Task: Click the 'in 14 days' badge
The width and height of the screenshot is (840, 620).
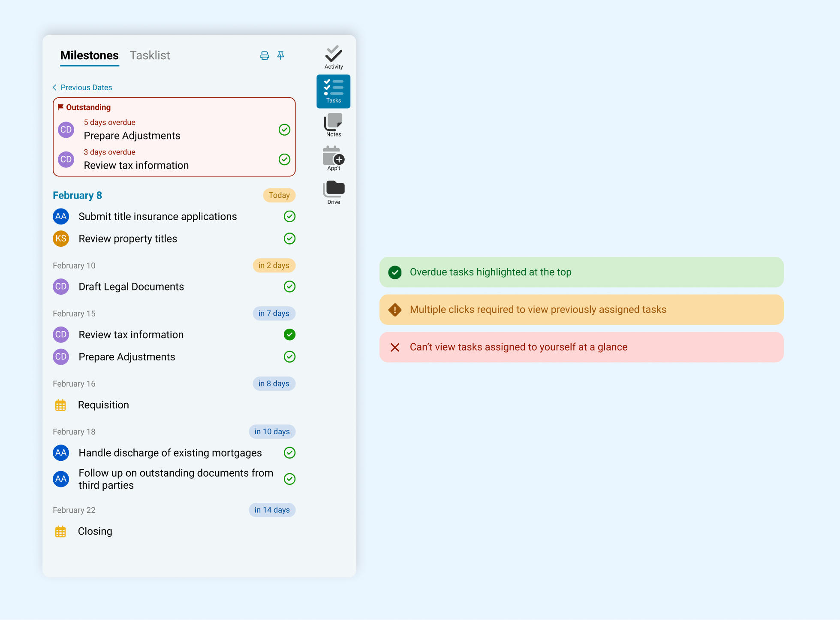Action: [272, 510]
